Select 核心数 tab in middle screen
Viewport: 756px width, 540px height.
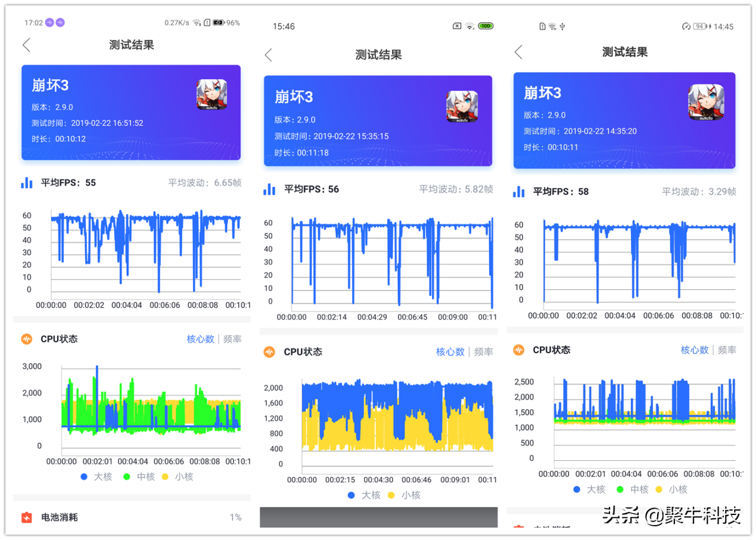pyautogui.click(x=450, y=352)
